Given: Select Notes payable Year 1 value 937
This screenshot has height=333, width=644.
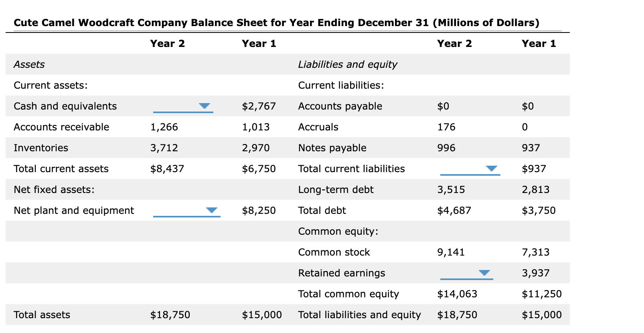Looking at the screenshot, I should click(x=531, y=148).
